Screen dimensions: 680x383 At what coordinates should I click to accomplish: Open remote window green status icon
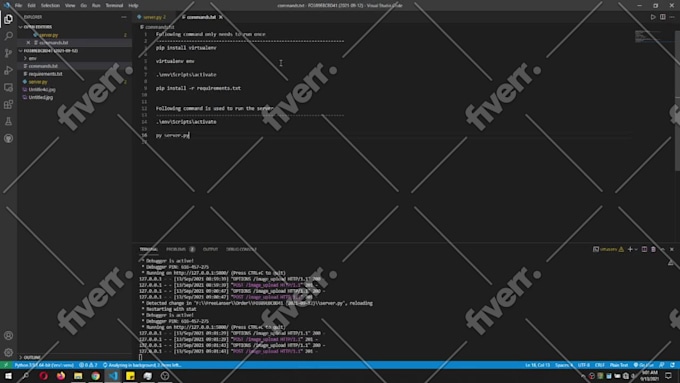click(x=6, y=365)
